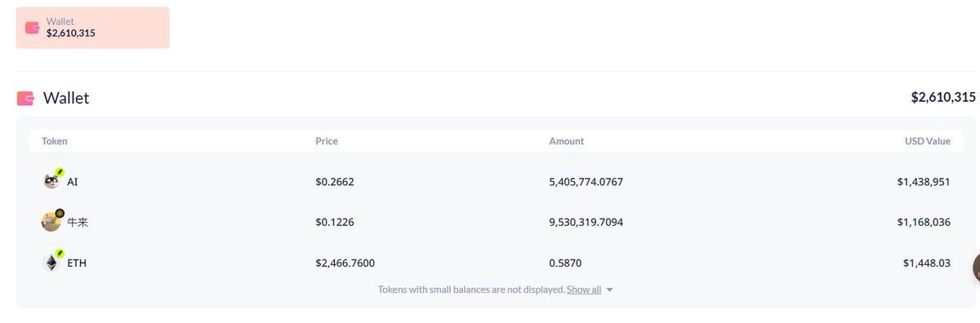This screenshot has height=323, width=980.
Task: Click wallet icon in the pink summary card
Action: click(x=33, y=28)
